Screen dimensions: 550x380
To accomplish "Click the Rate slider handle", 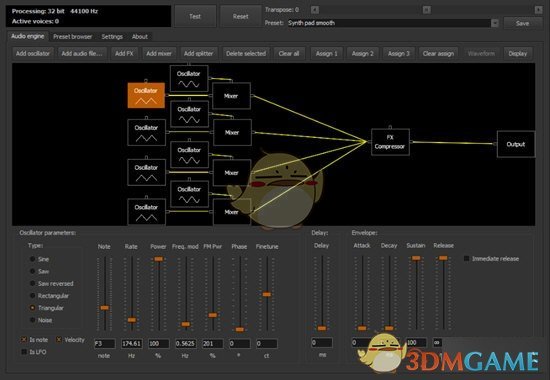I will pyautogui.click(x=132, y=320).
